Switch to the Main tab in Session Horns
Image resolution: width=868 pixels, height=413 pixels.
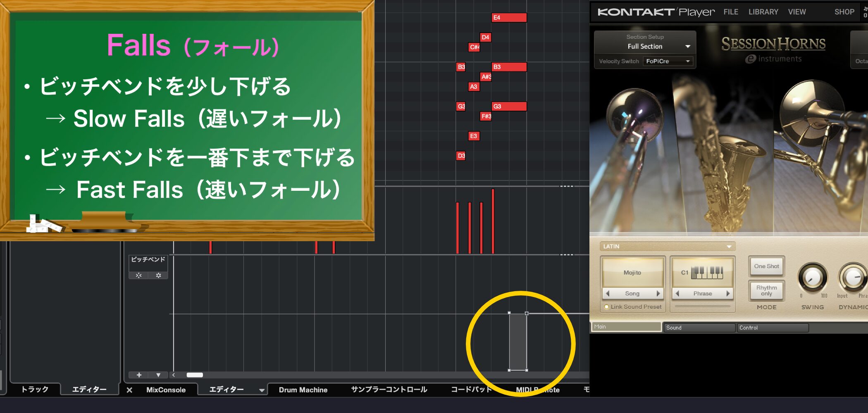pyautogui.click(x=626, y=327)
